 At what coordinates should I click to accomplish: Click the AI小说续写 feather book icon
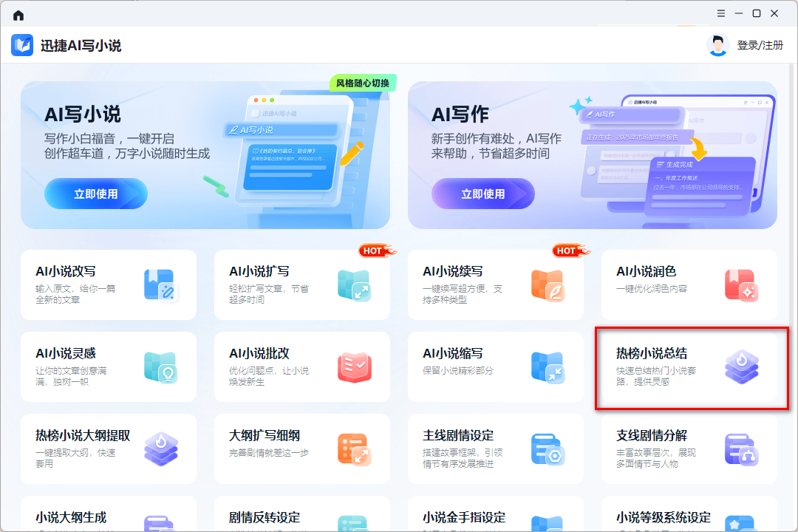(x=548, y=285)
